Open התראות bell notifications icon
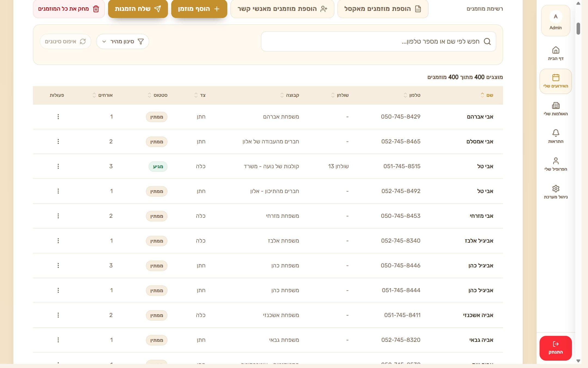 [556, 136]
